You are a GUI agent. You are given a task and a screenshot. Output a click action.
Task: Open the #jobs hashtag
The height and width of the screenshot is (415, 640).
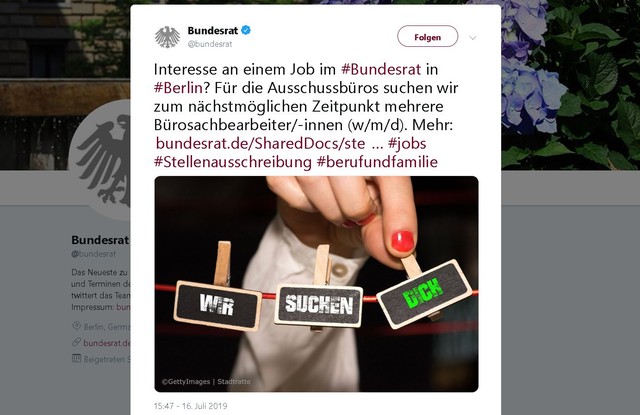point(407,143)
